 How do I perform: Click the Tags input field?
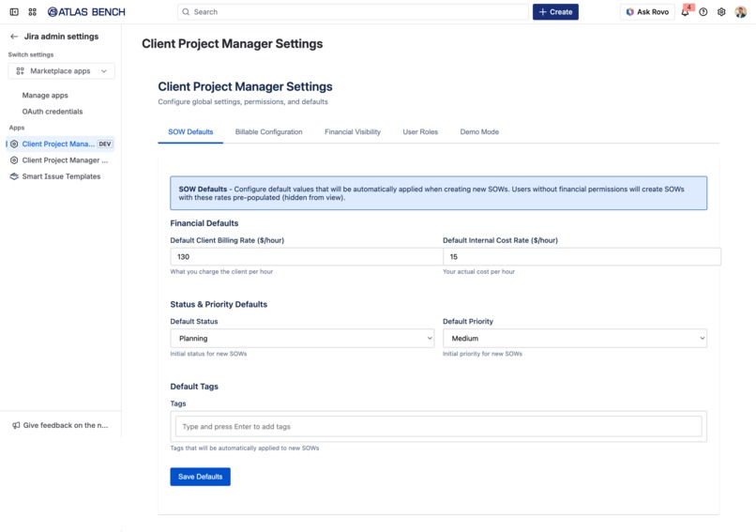[x=438, y=426]
